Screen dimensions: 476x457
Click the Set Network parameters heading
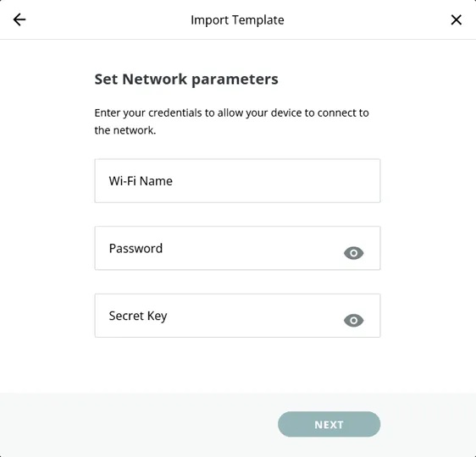coord(186,80)
